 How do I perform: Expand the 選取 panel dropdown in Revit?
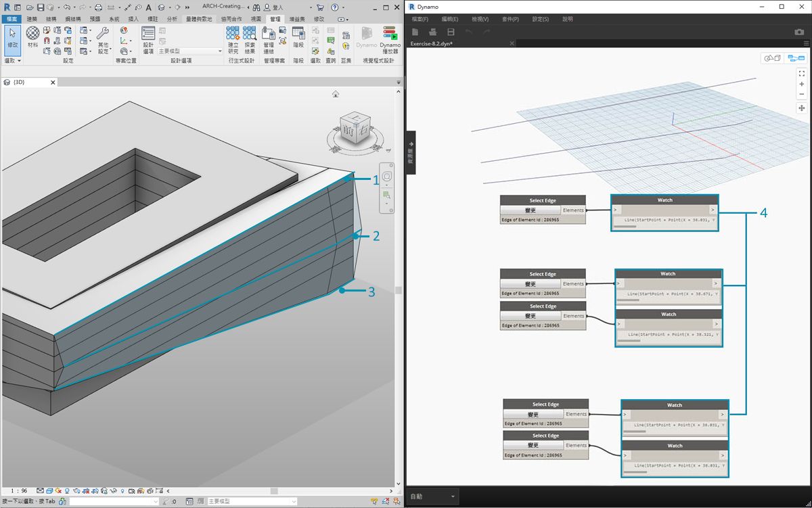point(13,61)
